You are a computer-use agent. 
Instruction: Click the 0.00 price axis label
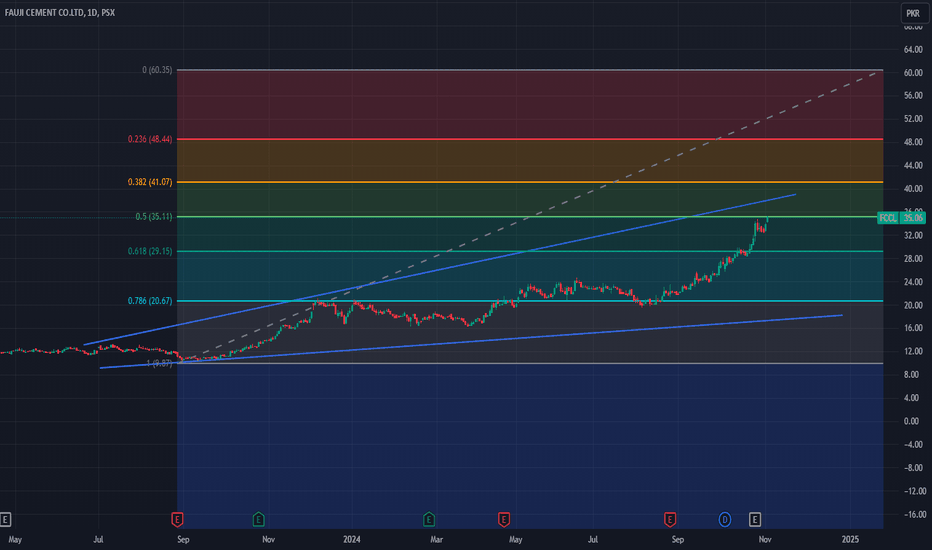click(913, 421)
